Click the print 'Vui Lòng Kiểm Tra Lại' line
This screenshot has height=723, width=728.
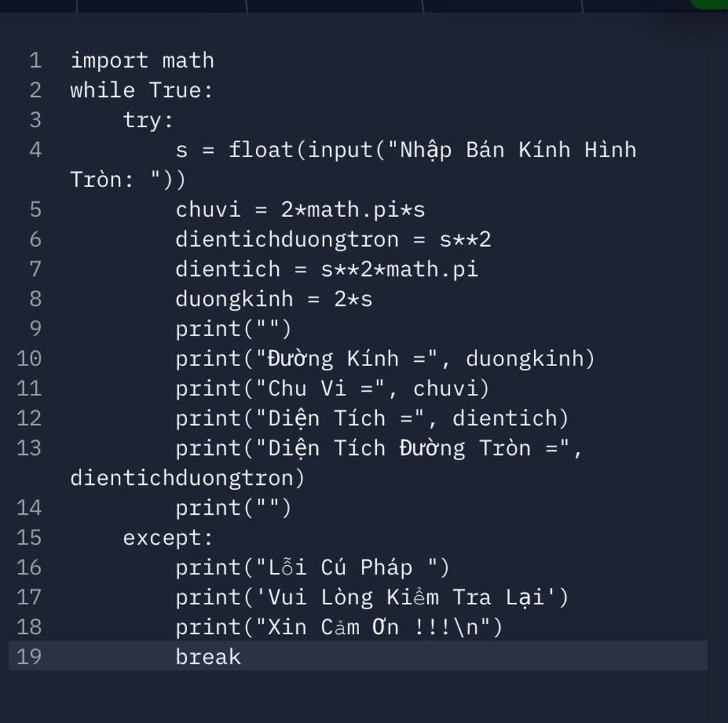click(372, 598)
